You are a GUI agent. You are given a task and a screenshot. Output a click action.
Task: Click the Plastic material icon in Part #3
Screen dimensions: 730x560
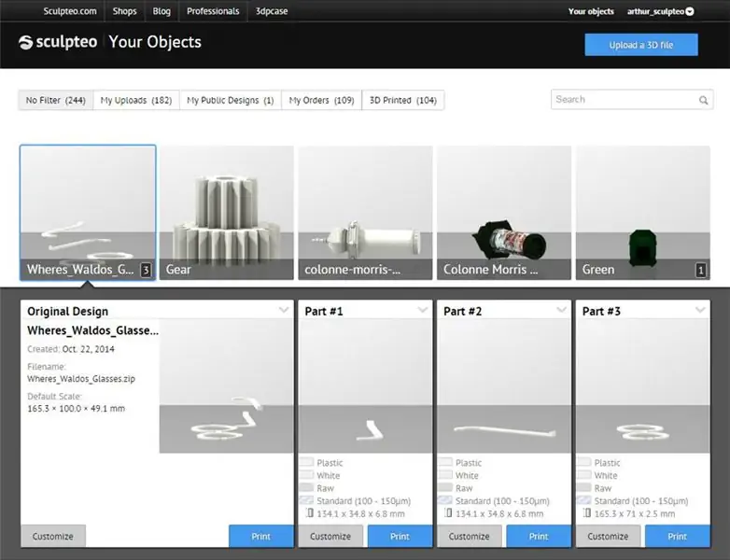(x=583, y=462)
